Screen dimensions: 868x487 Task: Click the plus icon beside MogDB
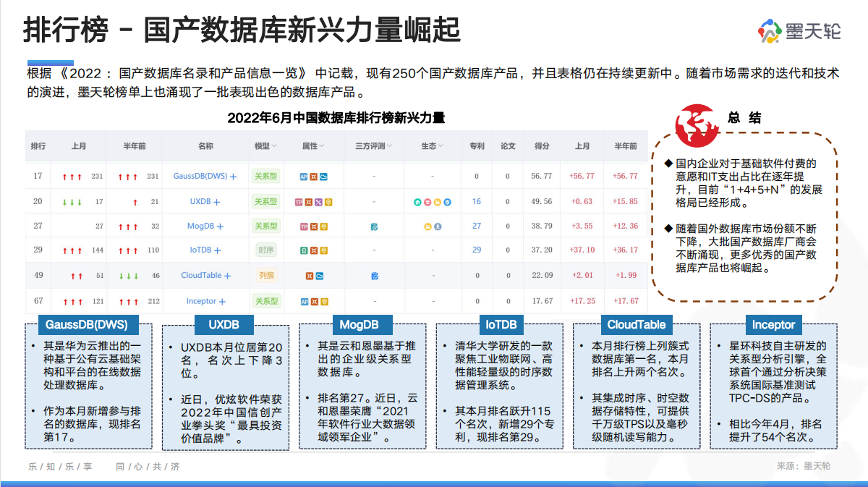220,226
